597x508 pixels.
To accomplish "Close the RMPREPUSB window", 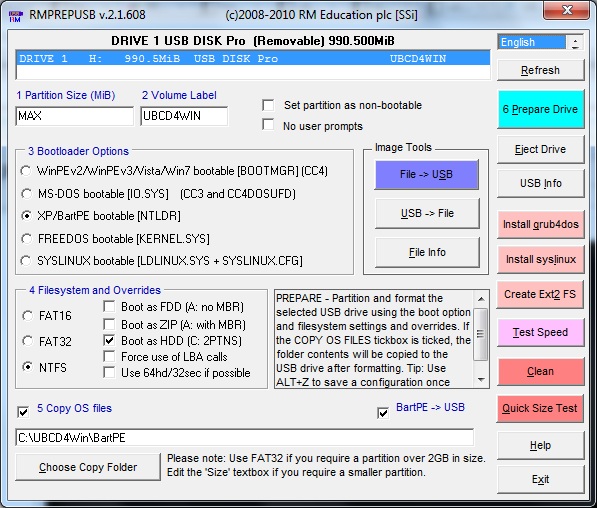I will click(567, 10).
